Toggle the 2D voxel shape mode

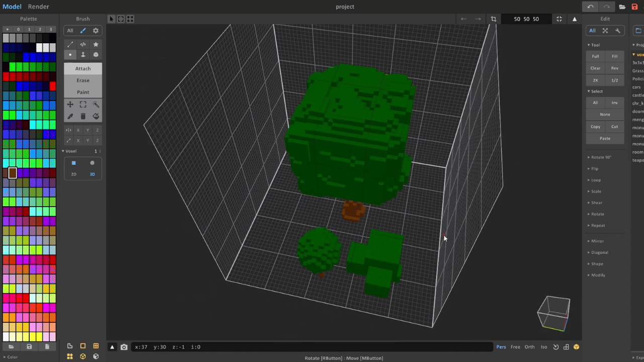73,174
